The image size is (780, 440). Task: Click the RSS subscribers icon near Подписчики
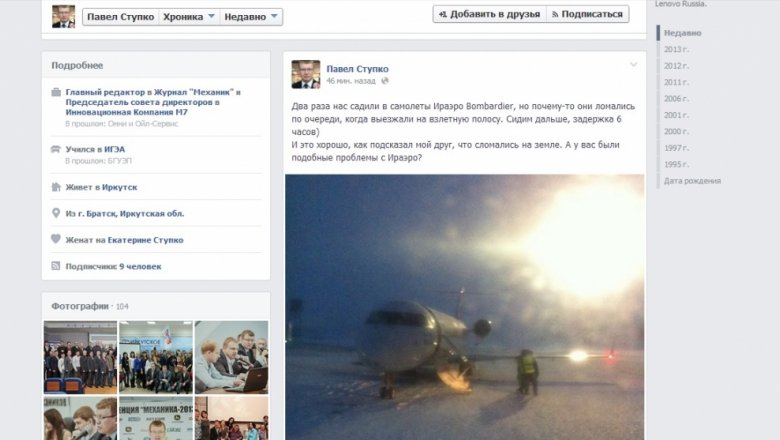[x=56, y=266]
